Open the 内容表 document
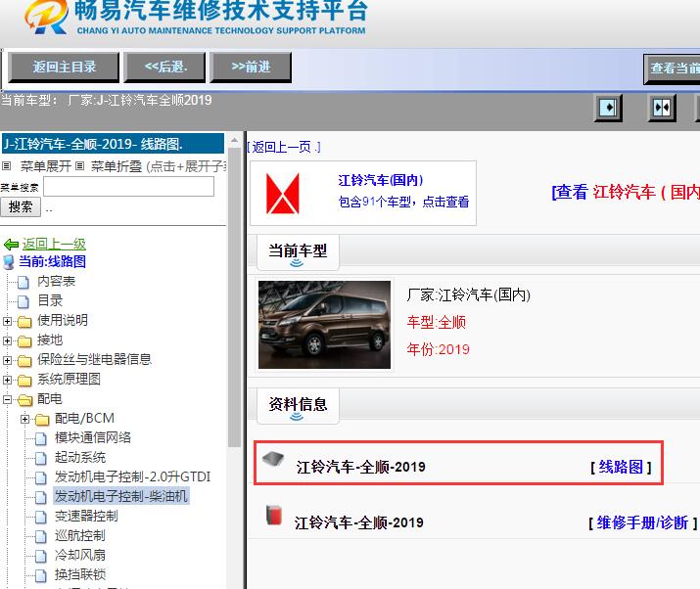The height and width of the screenshot is (589, 700). [x=56, y=281]
